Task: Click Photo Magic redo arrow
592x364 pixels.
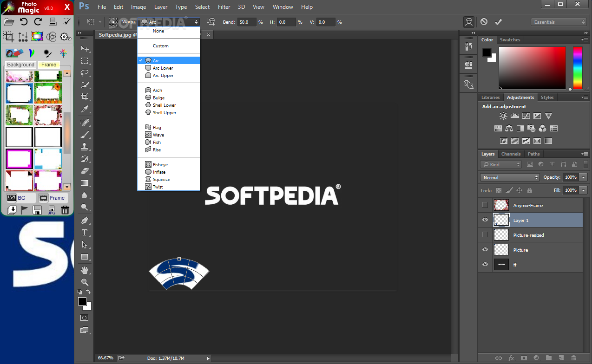Action: pyautogui.click(x=38, y=21)
